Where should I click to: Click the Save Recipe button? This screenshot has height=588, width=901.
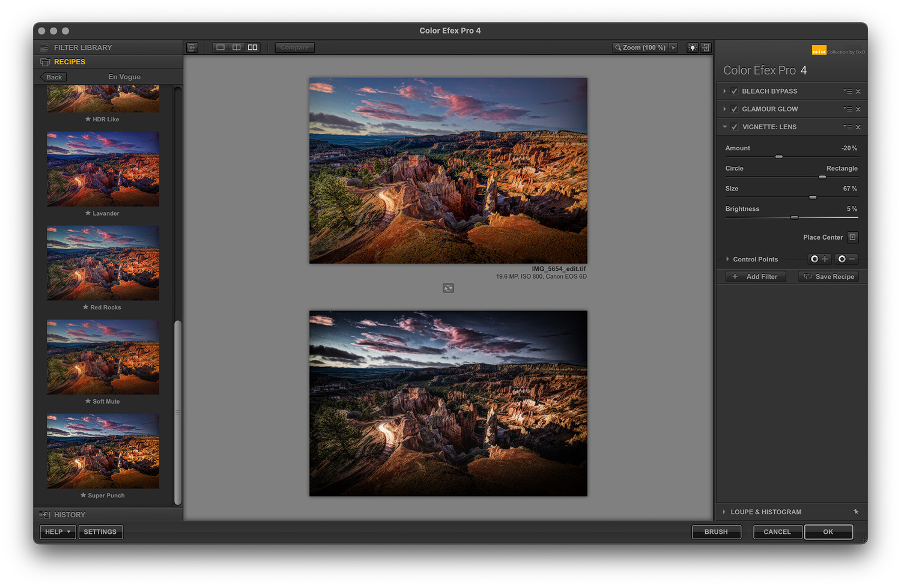point(828,276)
